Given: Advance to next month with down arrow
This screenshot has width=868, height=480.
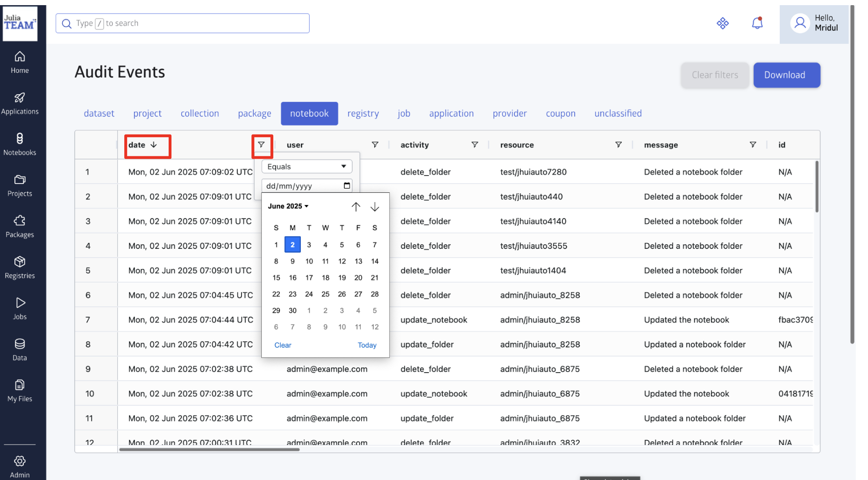Looking at the screenshot, I should [x=375, y=206].
